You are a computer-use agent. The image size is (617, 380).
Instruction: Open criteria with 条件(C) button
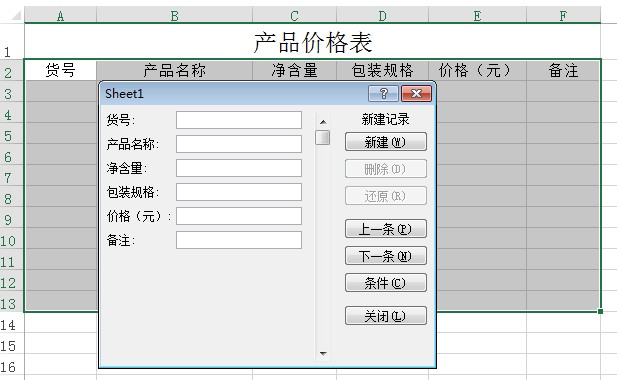386,282
